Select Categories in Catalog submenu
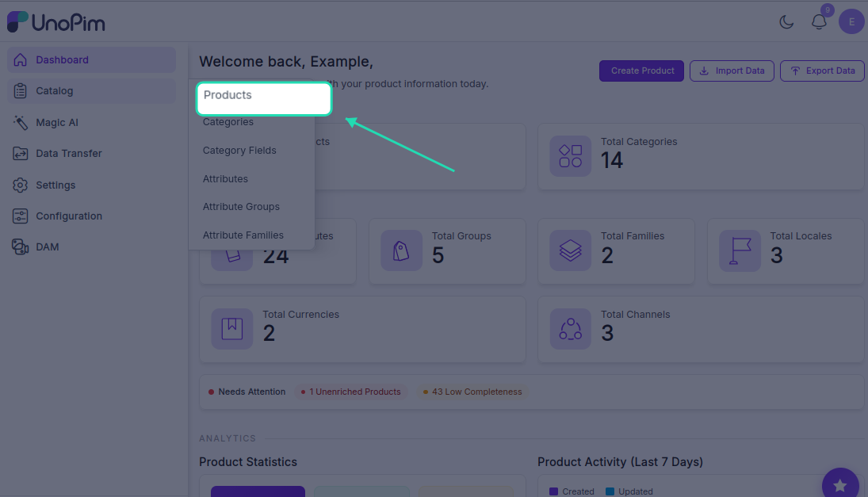The image size is (868, 497). [x=228, y=122]
